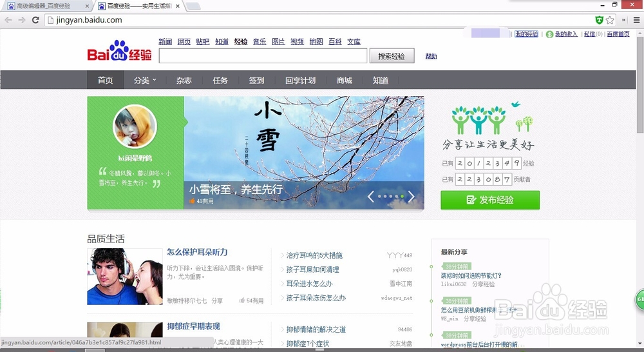Click the 我的收入 coin icon
Screen dimensions: 644x352
(549, 34)
